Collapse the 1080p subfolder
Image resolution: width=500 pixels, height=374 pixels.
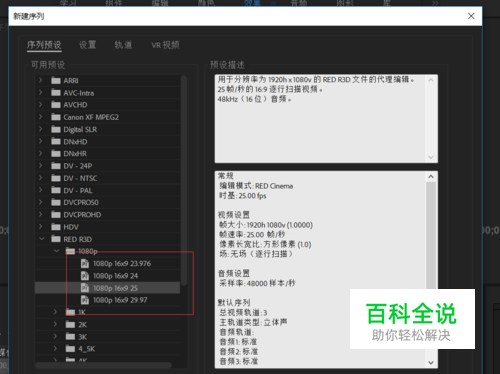[x=56, y=251]
